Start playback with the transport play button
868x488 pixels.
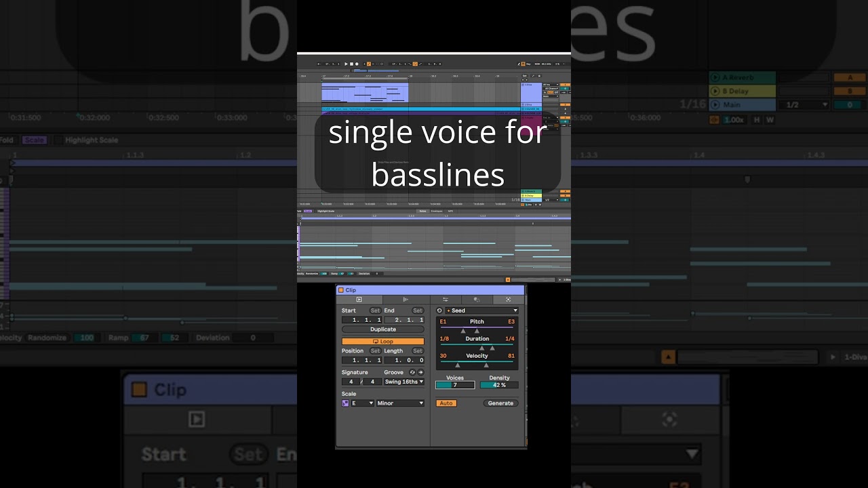tap(346, 64)
